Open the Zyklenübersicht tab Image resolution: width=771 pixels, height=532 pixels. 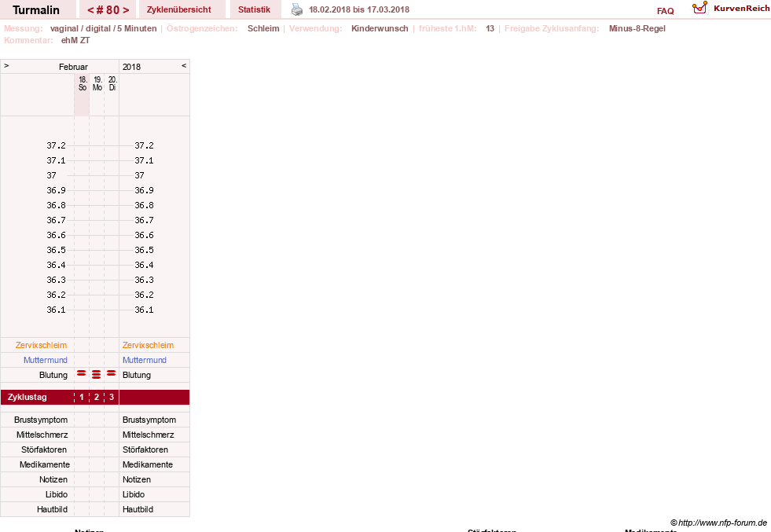click(x=179, y=9)
